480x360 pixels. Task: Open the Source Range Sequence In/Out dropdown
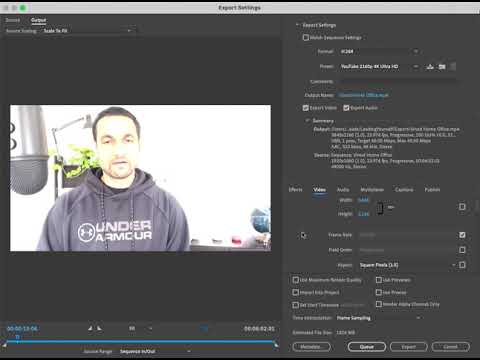(x=155, y=351)
